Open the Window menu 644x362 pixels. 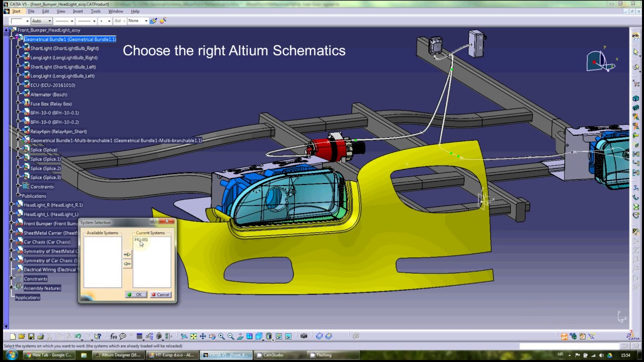point(116,11)
